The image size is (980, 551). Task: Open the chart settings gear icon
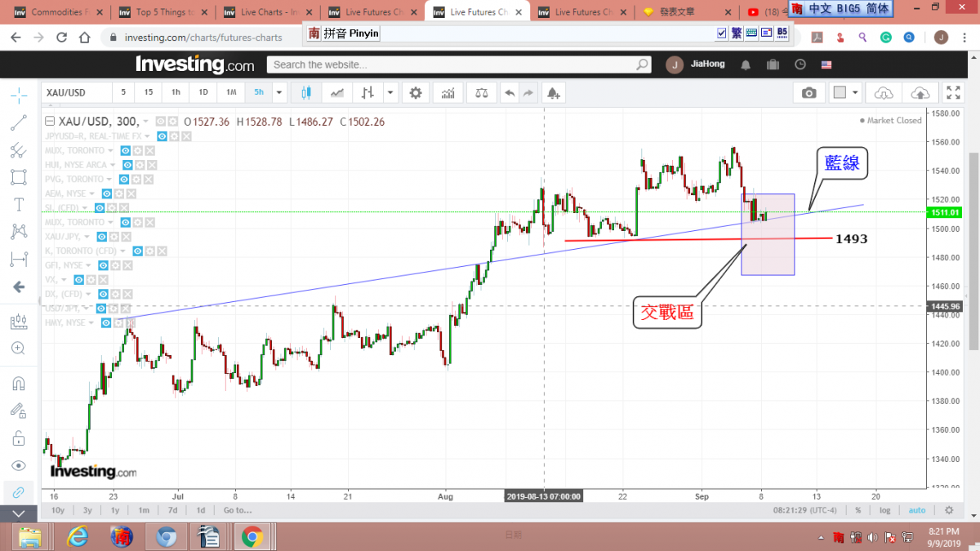click(416, 93)
